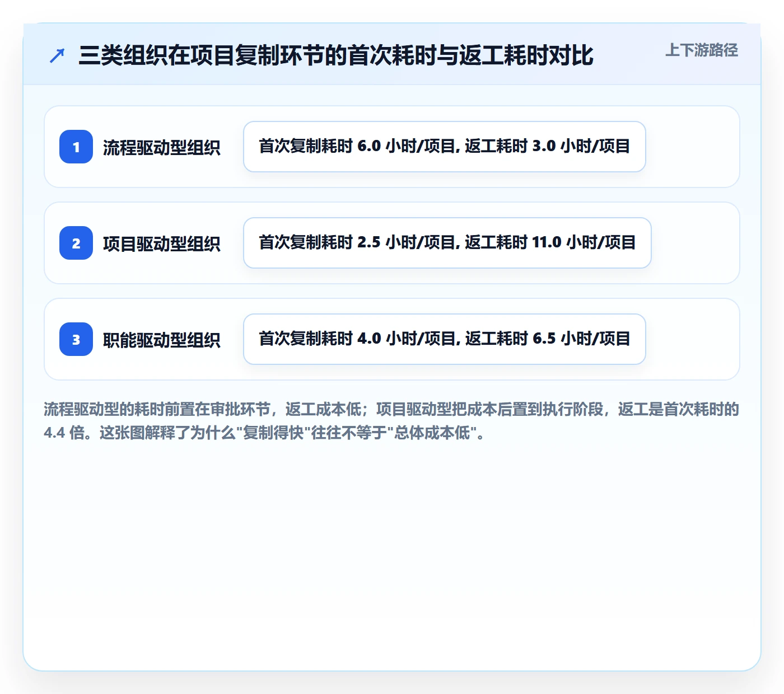This screenshot has height=694, width=784.
Task: Select the 项目驱动型组织 label
Action: coord(162,243)
